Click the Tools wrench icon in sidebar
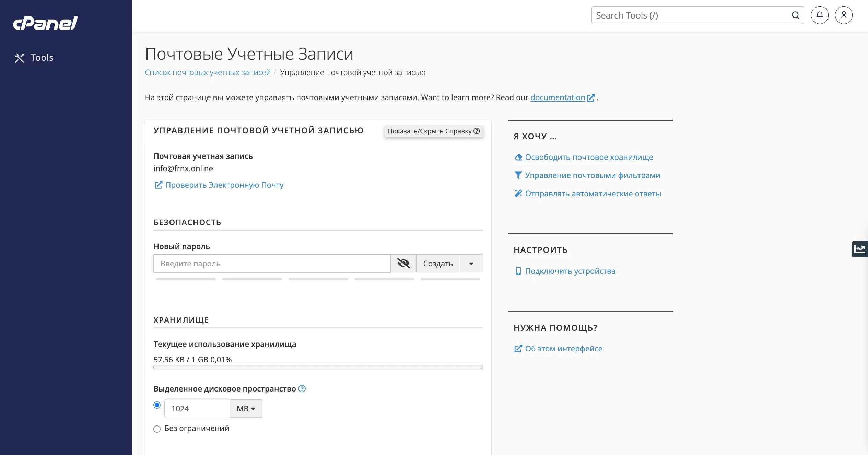The width and height of the screenshot is (868, 455). pos(19,58)
